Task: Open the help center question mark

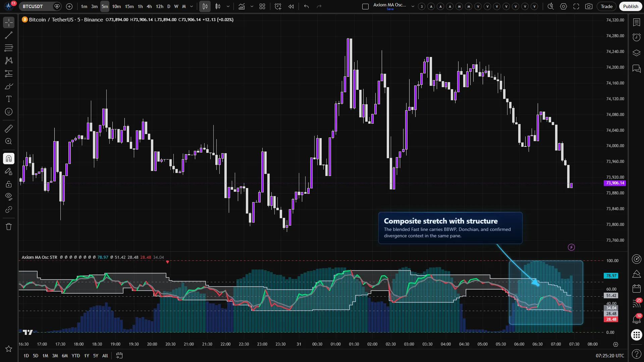Action: point(636,354)
